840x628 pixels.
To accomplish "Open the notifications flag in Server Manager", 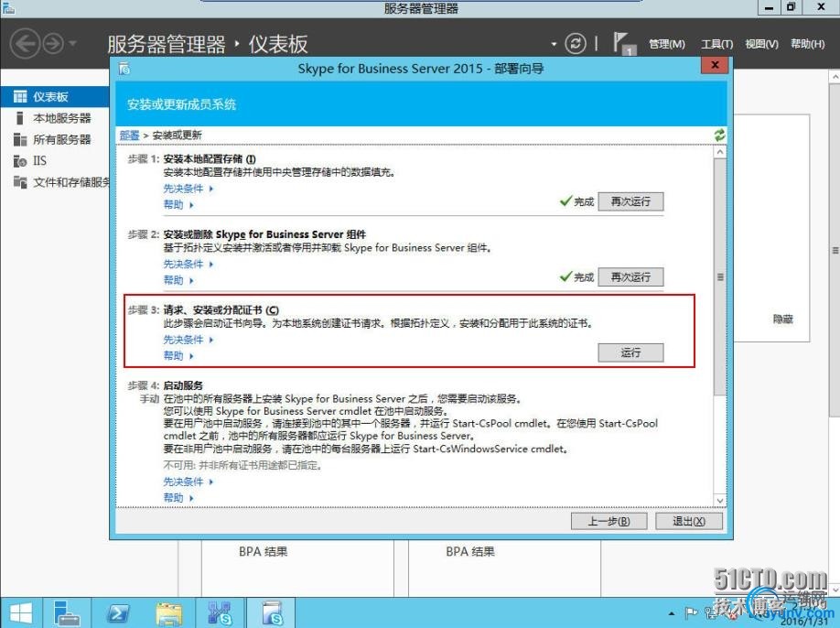I will point(623,43).
